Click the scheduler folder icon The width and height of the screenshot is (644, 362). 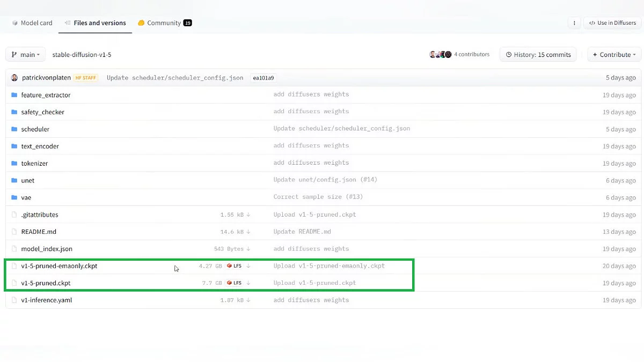click(14, 129)
